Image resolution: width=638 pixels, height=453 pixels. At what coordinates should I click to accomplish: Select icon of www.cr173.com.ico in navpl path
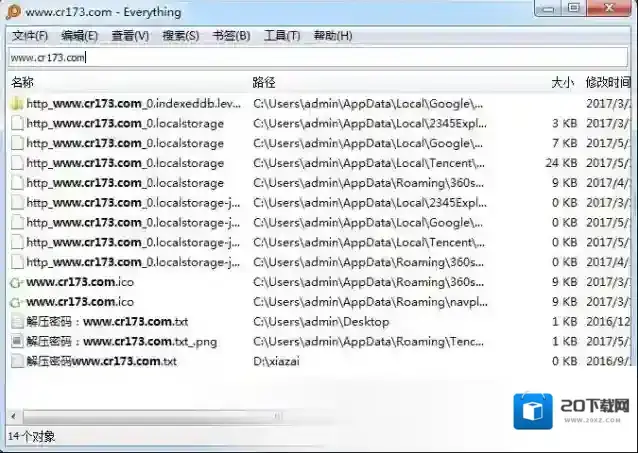[x=17, y=302]
